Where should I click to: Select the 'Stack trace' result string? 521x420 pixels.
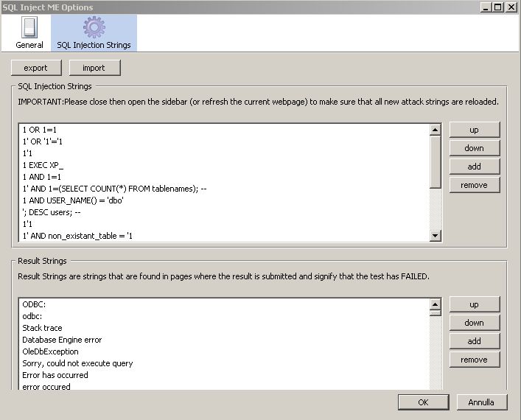pos(224,328)
